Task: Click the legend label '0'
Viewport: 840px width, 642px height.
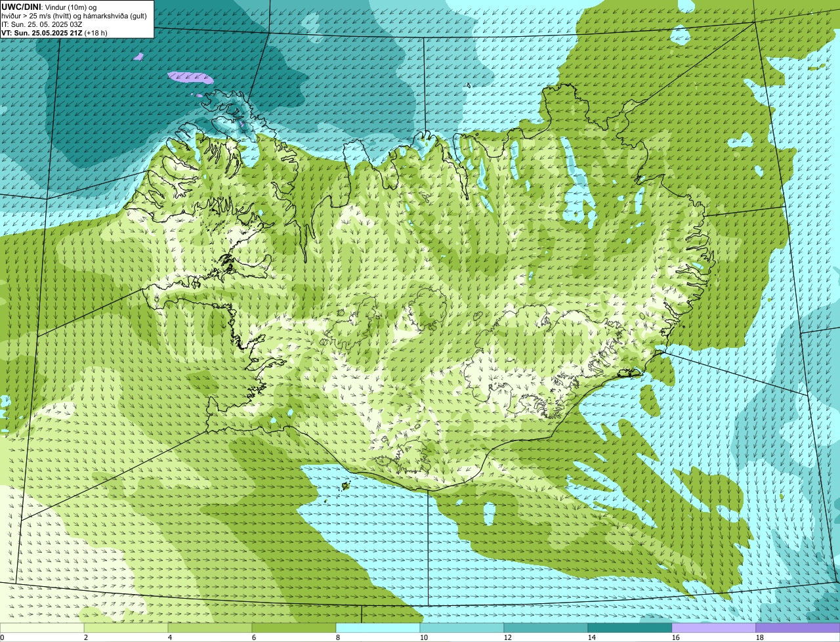Action: pos(2,637)
